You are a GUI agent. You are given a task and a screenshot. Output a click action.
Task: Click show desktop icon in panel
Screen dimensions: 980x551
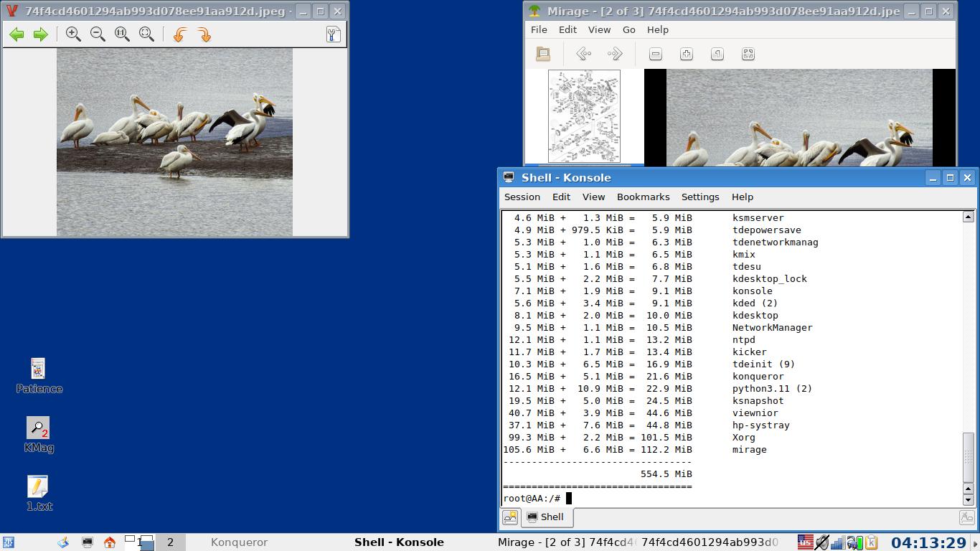click(63, 542)
